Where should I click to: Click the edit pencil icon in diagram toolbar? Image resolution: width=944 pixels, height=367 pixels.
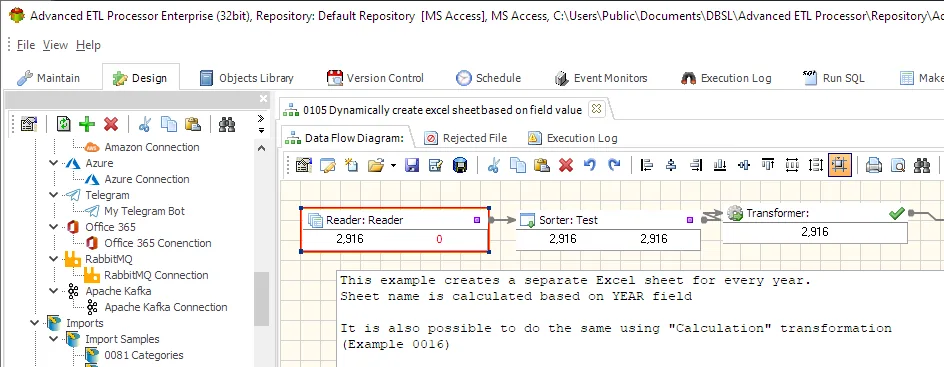click(x=328, y=165)
